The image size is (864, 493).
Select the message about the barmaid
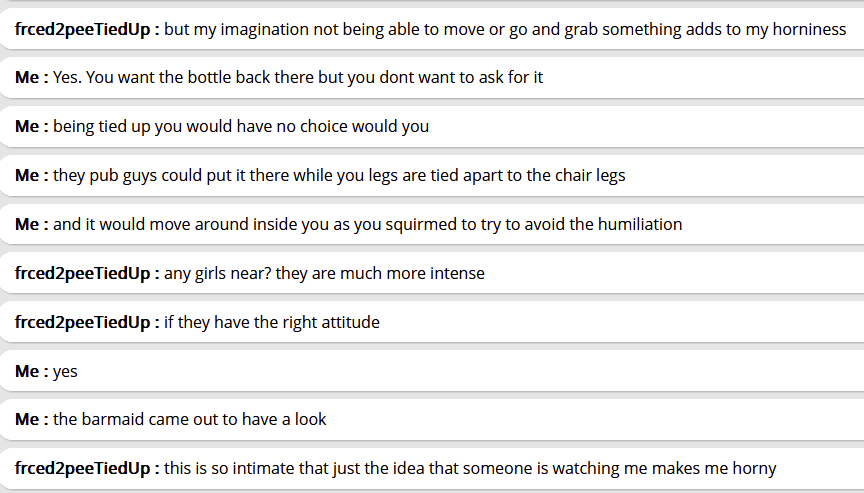189,419
